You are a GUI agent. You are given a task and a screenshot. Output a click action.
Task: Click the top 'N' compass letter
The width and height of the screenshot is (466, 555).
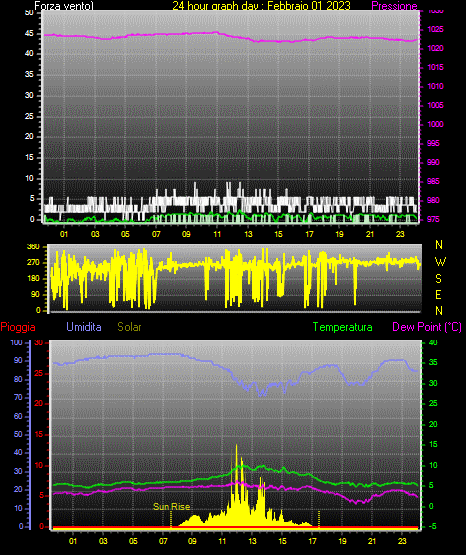(439, 245)
